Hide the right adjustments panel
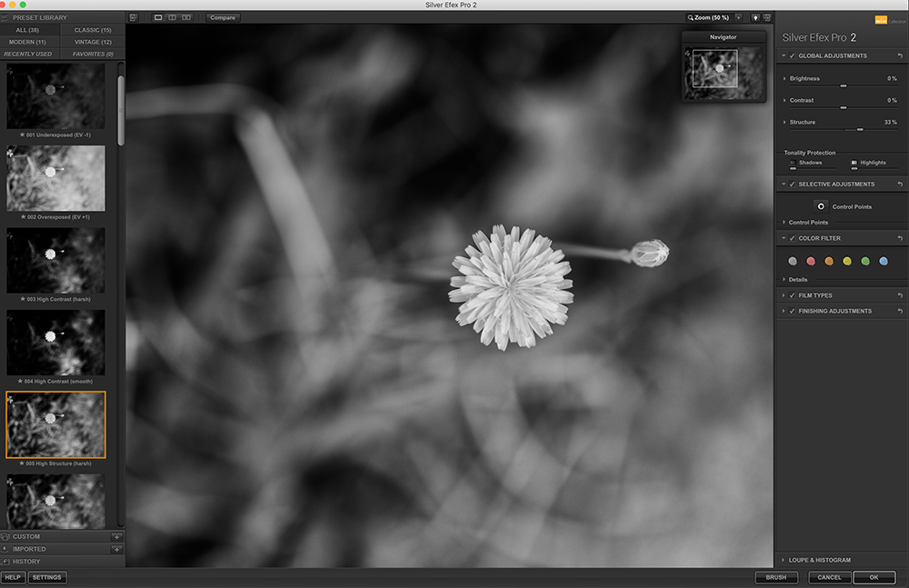This screenshot has height=588, width=909. [x=767, y=17]
